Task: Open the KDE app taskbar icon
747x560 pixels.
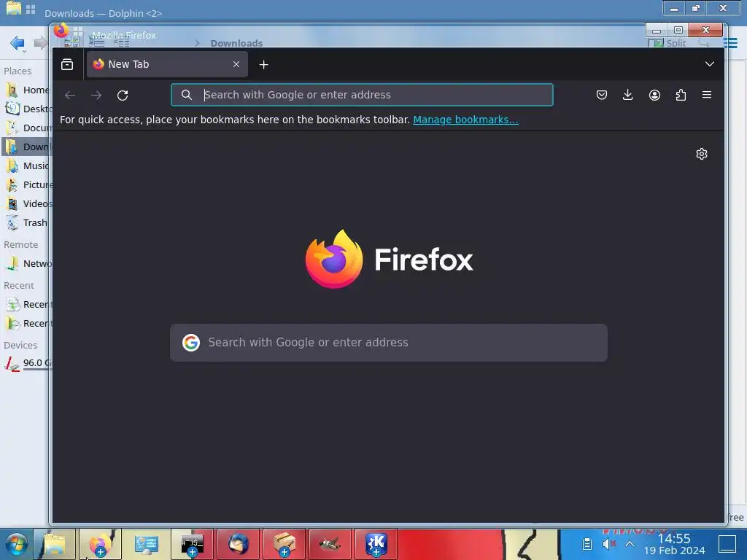Action: coord(376,544)
